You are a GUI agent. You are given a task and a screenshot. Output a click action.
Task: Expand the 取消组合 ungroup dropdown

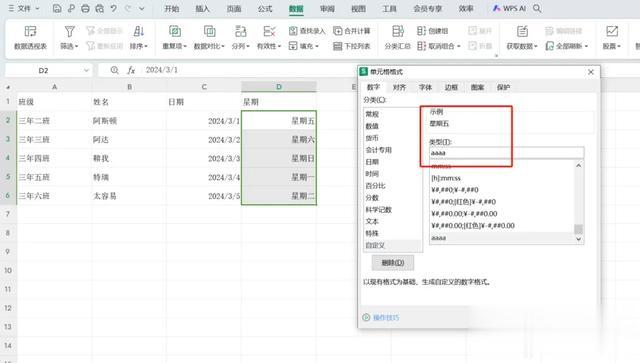[458, 47]
